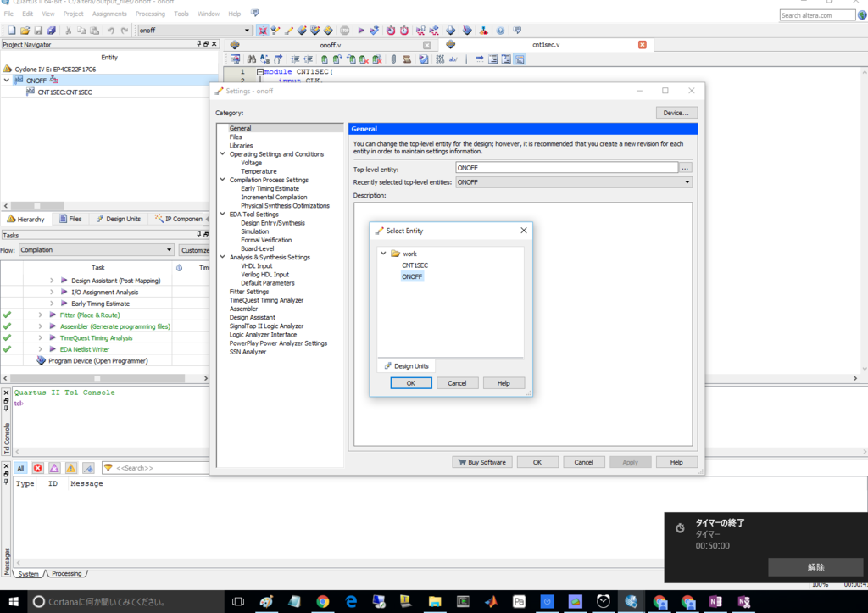Click the Device... button in Settings
Viewport: 868px width, 613px height.
[x=676, y=113]
